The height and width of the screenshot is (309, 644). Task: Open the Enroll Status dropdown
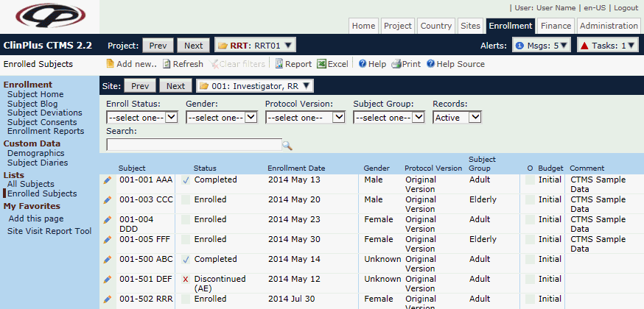(x=142, y=117)
